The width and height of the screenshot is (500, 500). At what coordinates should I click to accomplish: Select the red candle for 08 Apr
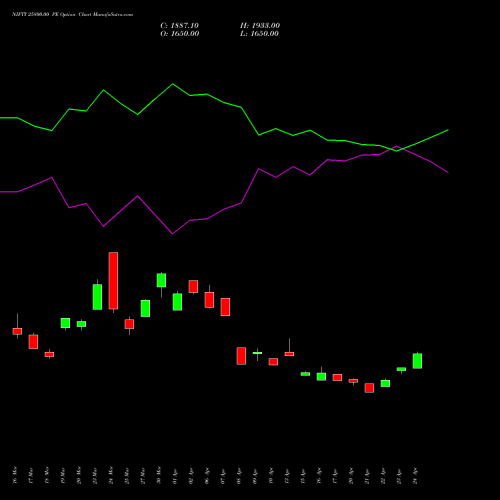pos(241,356)
